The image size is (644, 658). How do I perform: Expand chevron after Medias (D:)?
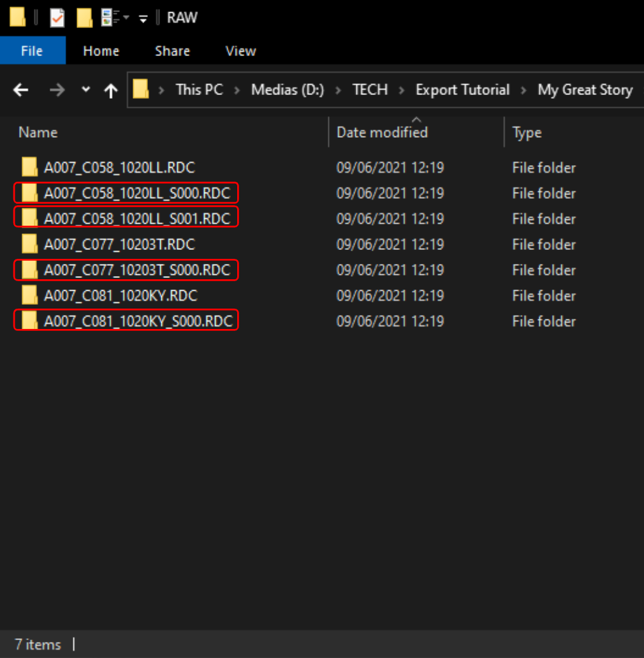[338, 90]
